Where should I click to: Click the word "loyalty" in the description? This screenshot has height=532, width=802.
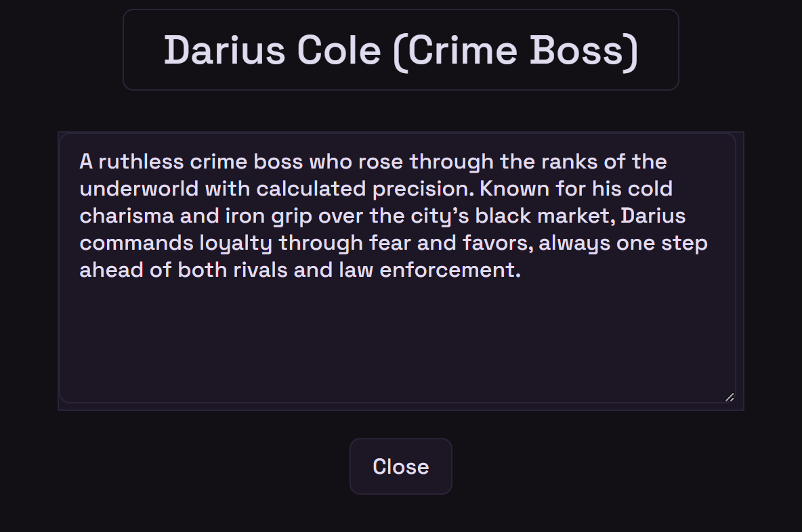(x=236, y=244)
